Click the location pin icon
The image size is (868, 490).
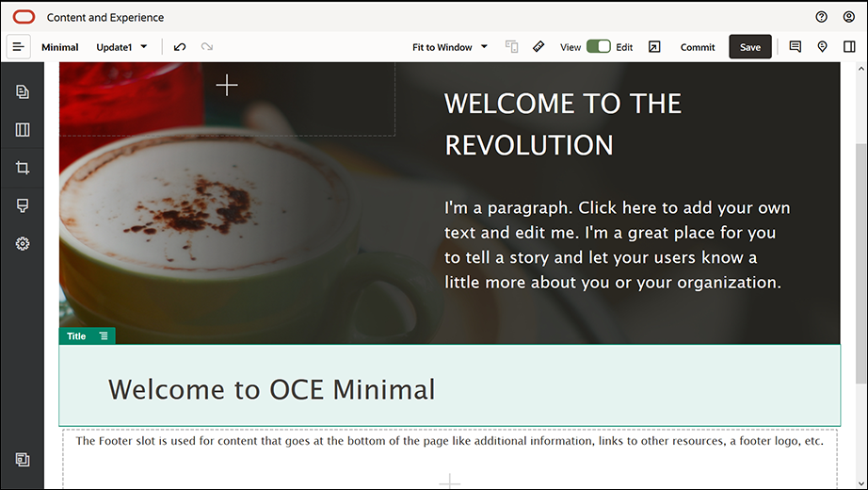click(822, 47)
